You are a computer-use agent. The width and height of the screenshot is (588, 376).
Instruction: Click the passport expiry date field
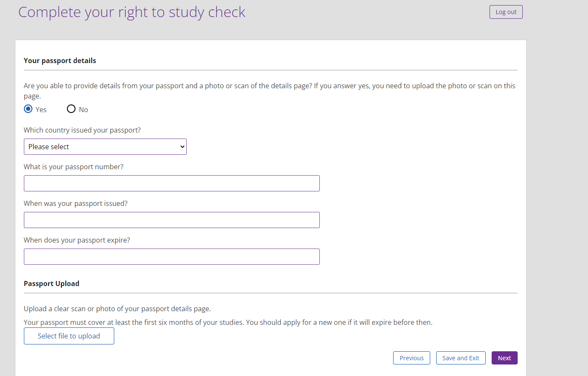click(171, 257)
